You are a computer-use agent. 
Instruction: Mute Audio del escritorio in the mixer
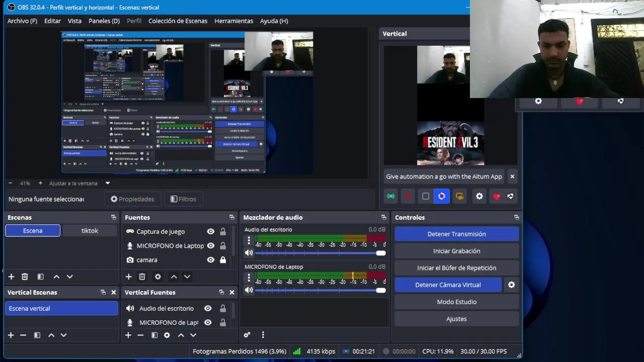[x=249, y=253]
